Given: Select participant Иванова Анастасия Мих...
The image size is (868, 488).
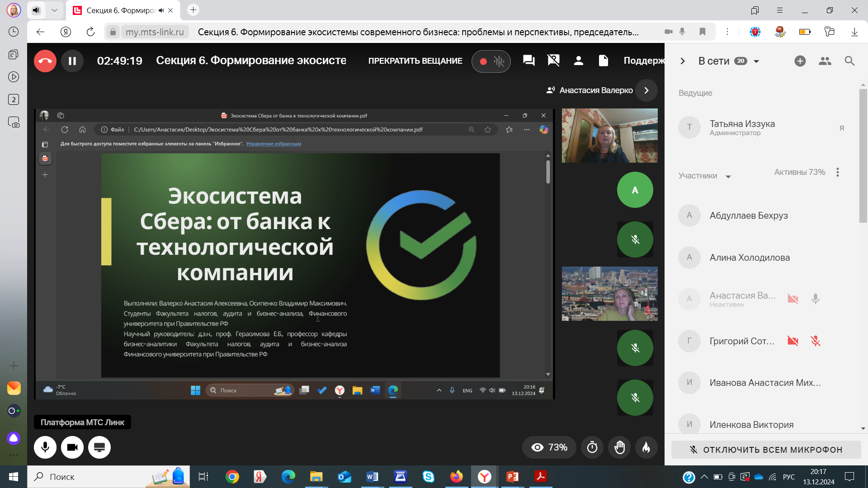Looking at the screenshot, I should tap(764, 383).
